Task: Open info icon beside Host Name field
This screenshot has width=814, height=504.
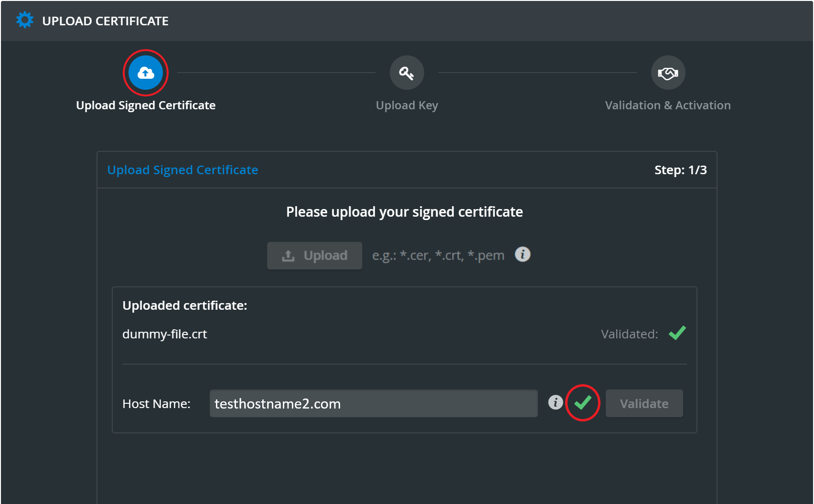Action: 555,402
